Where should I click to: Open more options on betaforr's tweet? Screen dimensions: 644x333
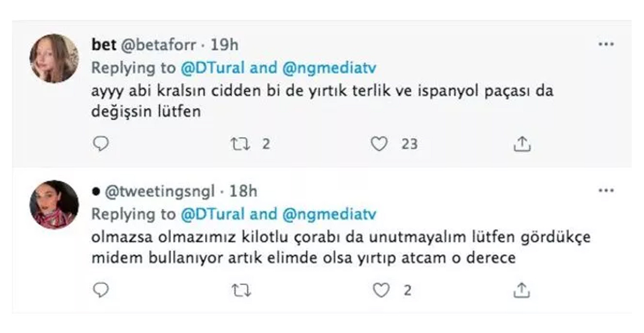(x=606, y=44)
